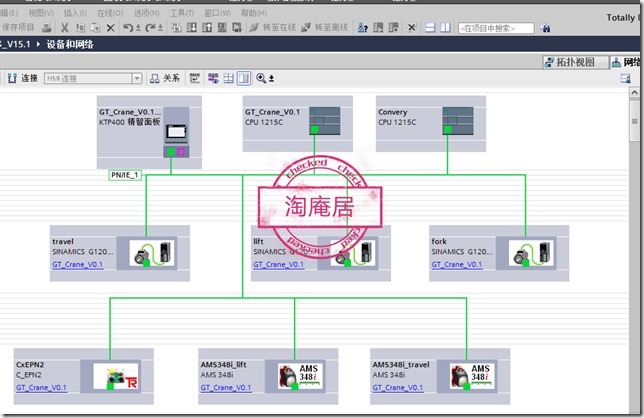
Task: Open GT_Crane_V0.1 link under travel
Action: (x=77, y=264)
